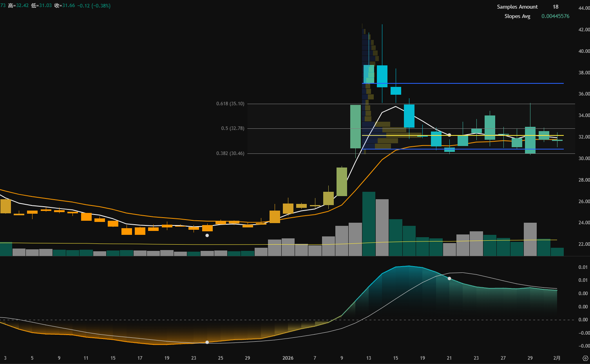Click date label 5 on time axis

(32, 358)
